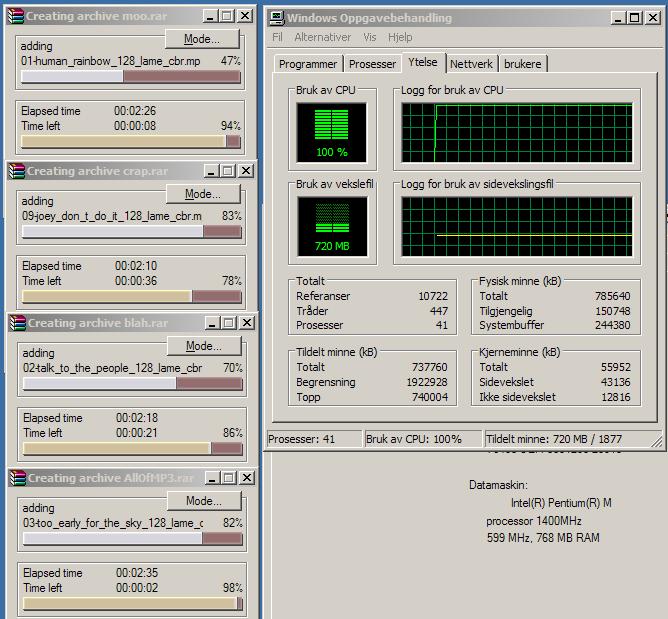Screen dimensions: 668x619
Task: Click AllOfMP3.rar file progress bar at 82%
Action: 132,539
